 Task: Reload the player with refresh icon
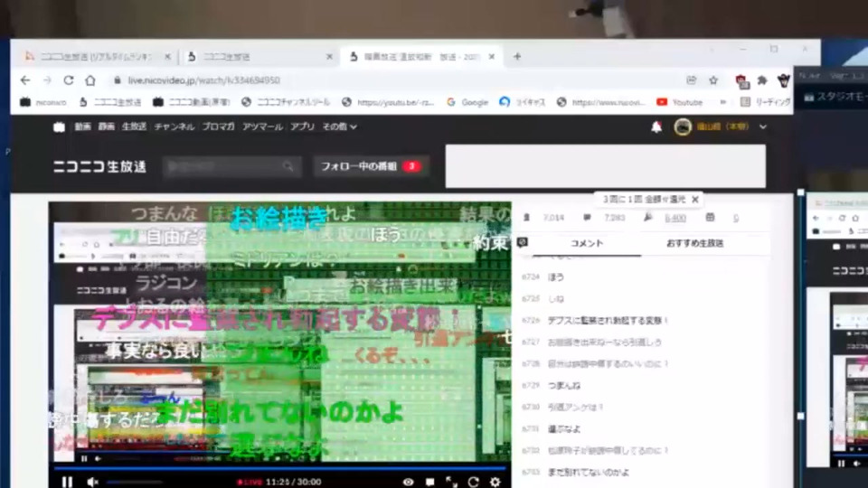[473, 482]
